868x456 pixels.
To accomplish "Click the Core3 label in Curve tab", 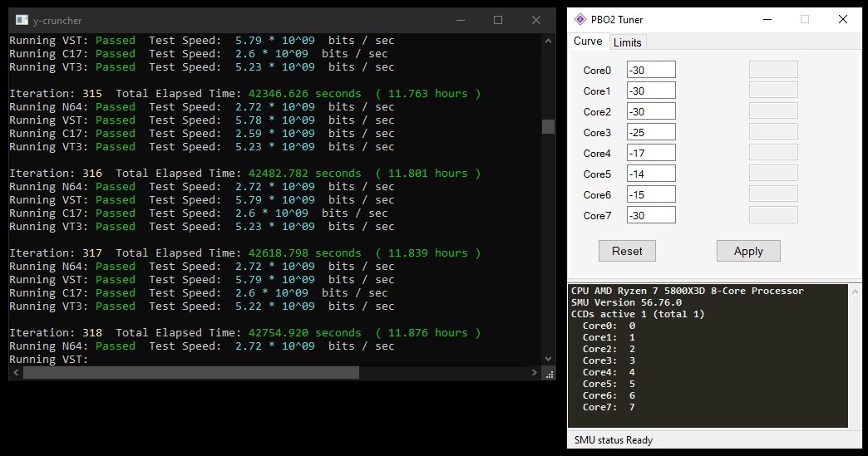I will [x=597, y=133].
